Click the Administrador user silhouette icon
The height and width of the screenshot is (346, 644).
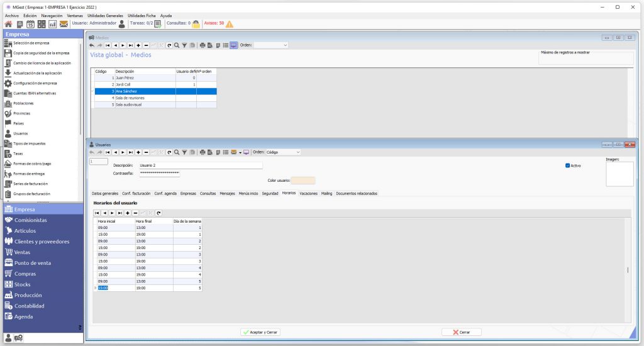[x=121, y=25]
